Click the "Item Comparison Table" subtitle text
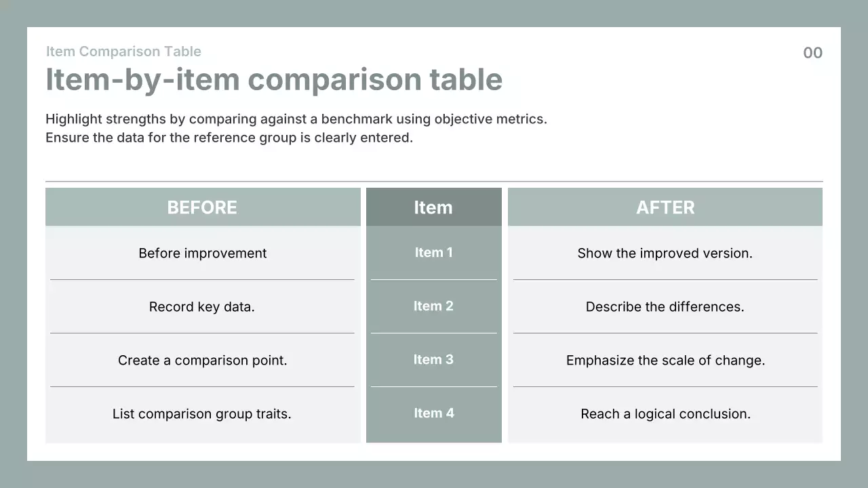Image resolution: width=868 pixels, height=488 pixels. pyautogui.click(x=123, y=52)
